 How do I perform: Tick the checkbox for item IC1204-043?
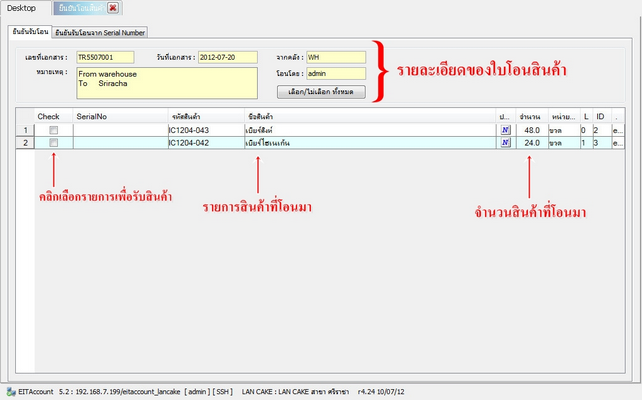[x=54, y=130]
